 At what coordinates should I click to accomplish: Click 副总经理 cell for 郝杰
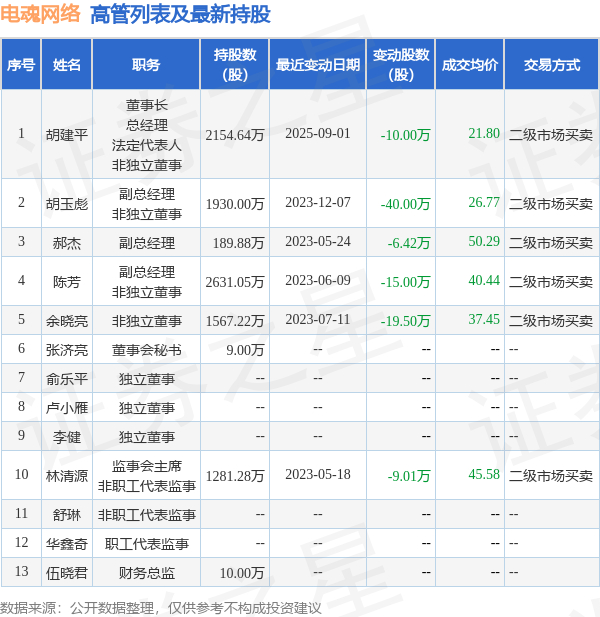pyautogui.click(x=146, y=243)
